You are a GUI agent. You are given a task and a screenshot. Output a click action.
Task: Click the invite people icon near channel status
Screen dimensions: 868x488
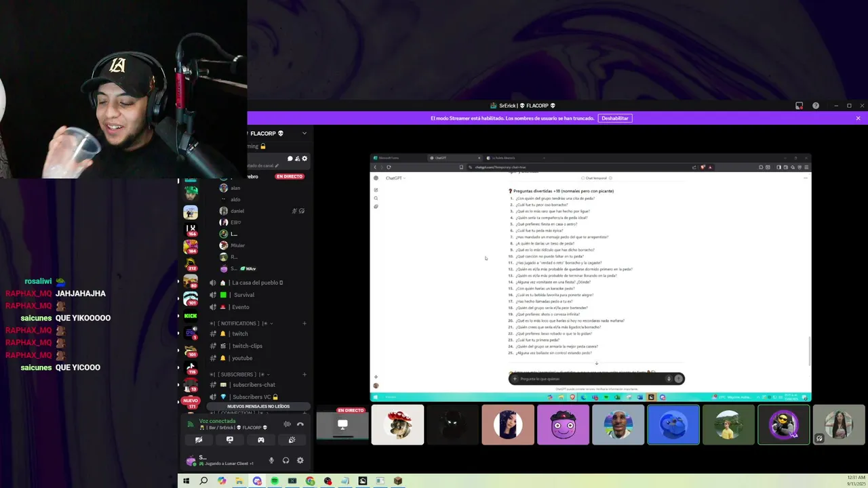coord(297,159)
